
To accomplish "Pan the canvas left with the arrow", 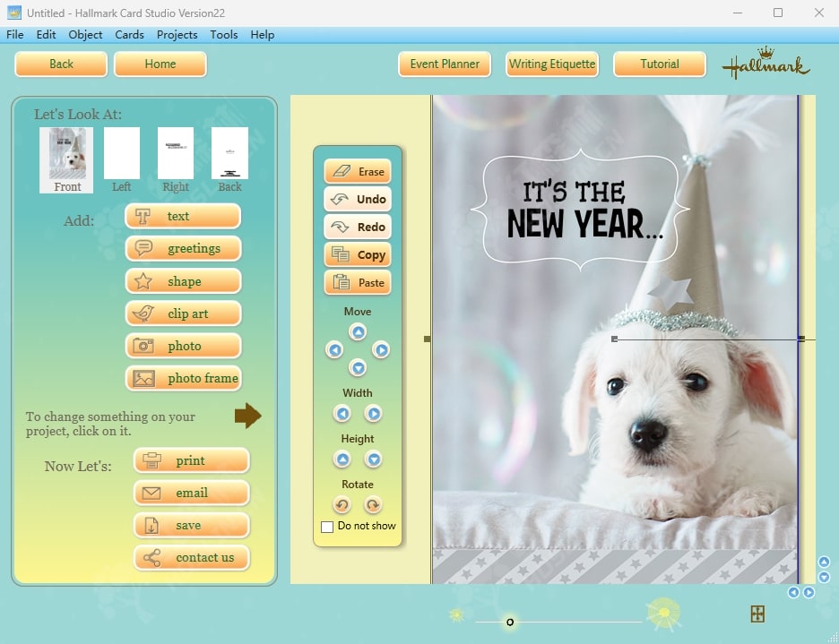I will click(793, 592).
